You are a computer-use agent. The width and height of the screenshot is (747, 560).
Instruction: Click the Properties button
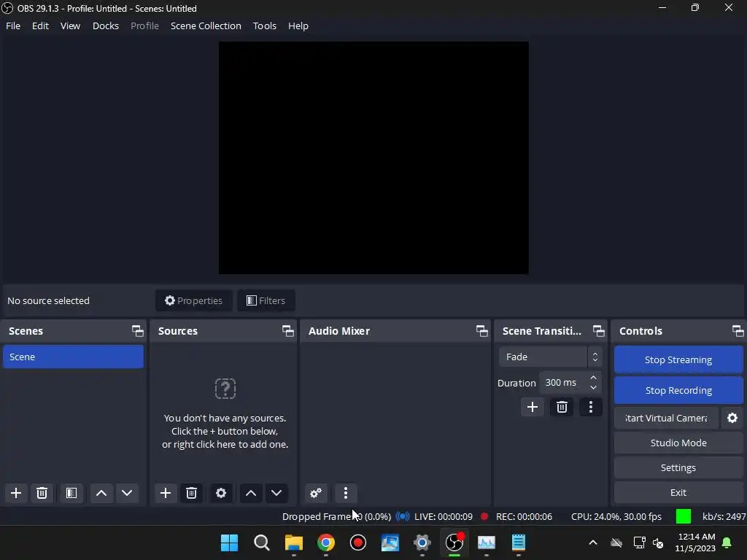click(194, 300)
